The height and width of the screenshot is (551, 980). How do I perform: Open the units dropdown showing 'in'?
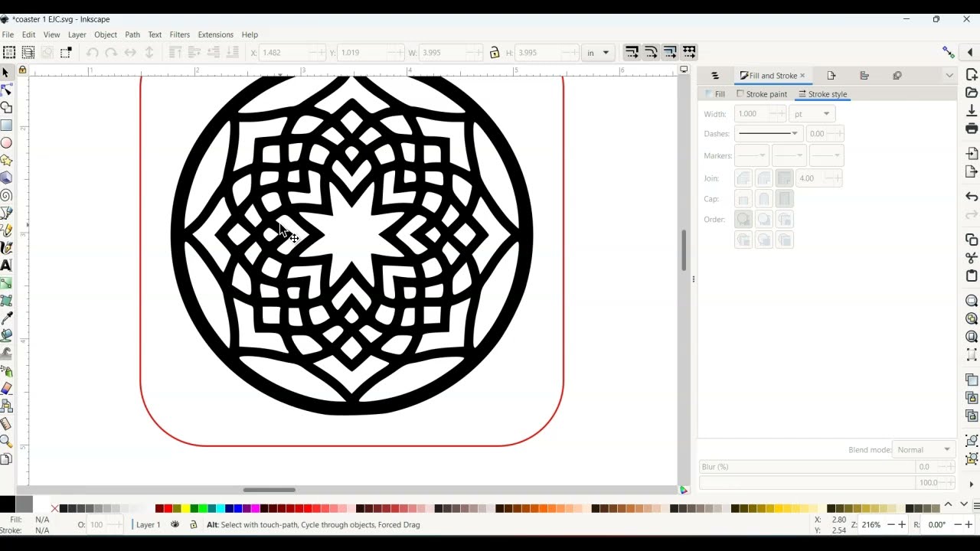[597, 53]
